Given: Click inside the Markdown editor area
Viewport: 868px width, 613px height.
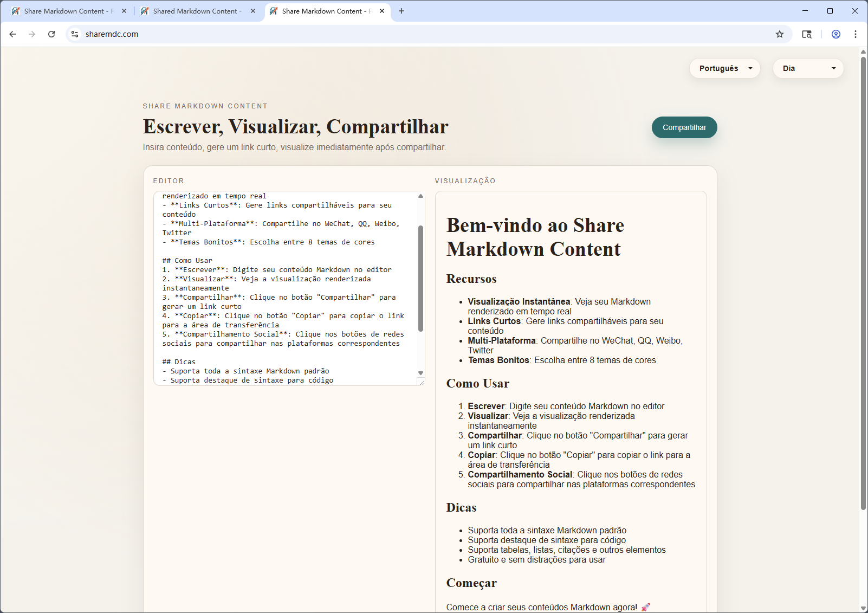Looking at the screenshot, I should (282, 287).
